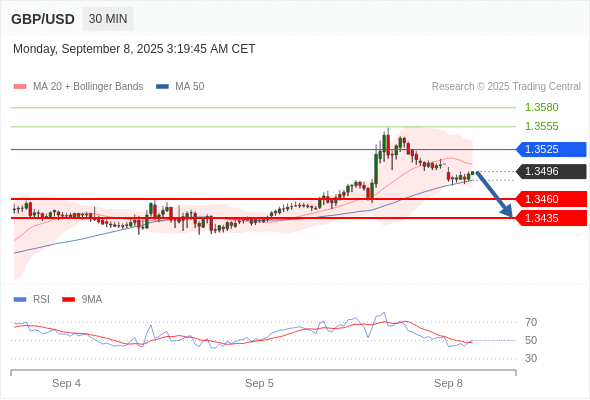Click the Sep 8 date axis marker
This screenshot has height=400, width=590.
[448, 383]
